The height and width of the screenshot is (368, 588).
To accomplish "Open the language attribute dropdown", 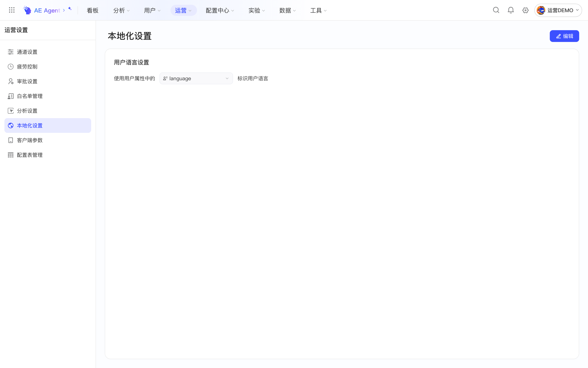I will click(x=196, y=78).
